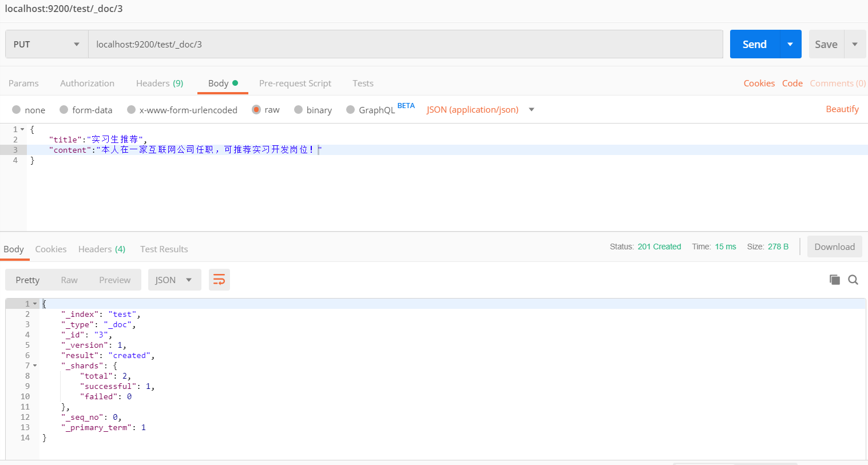Switch response view to Pretty
This screenshot has height=465, width=868.
(x=27, y=280)
